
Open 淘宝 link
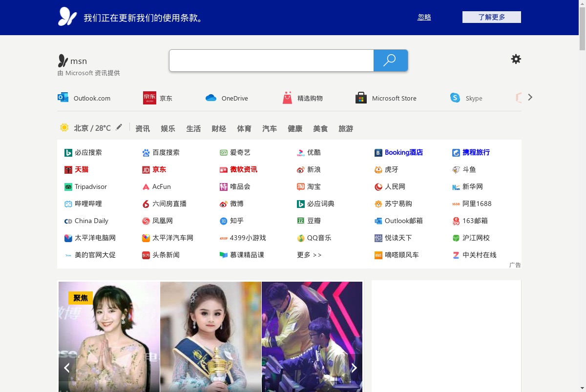click(x=309, y=186)
